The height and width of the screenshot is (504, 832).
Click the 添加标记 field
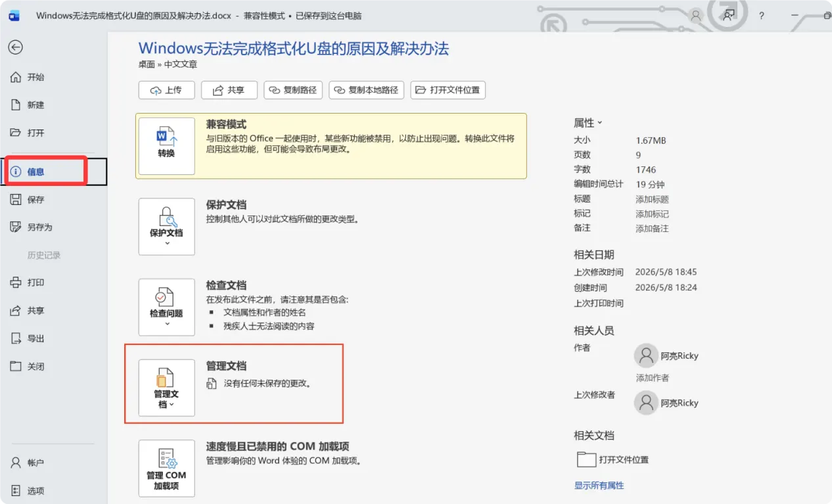[x=652, y=214]
